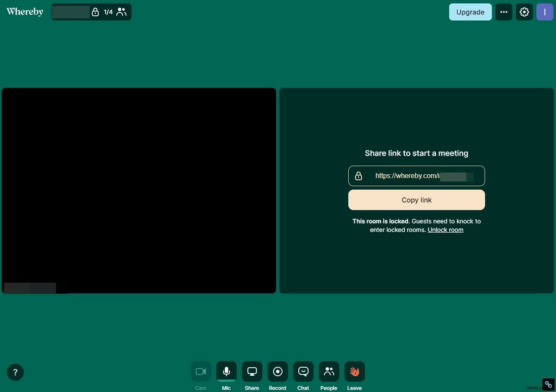Click the Upgrade button
Screen dimensions: 556x392
point(470,12)
